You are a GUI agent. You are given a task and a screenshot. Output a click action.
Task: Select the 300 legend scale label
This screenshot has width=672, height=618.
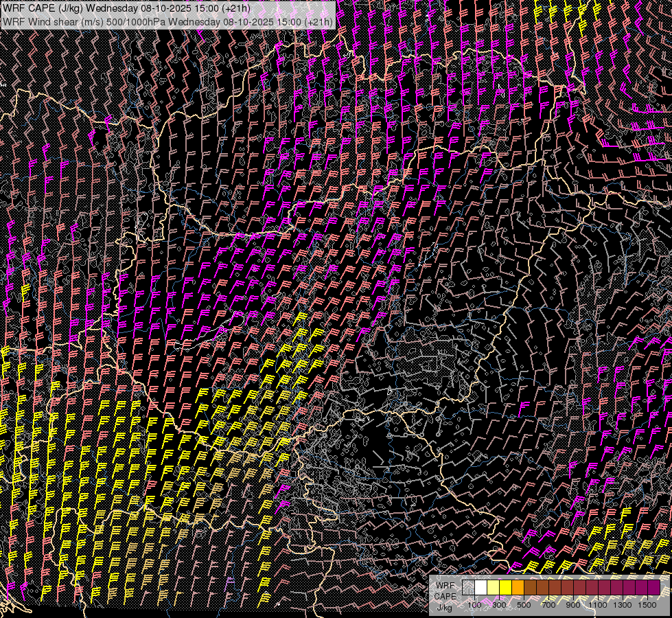pos(499,605)
